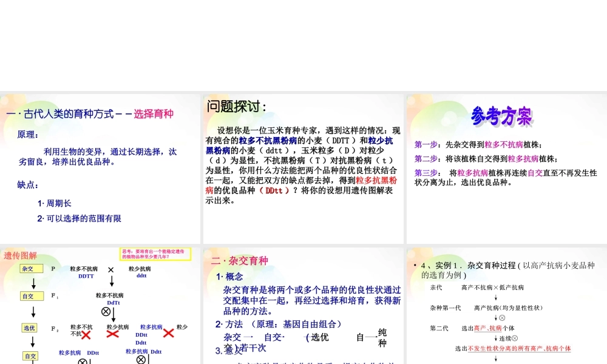Click the 遗传图解 heading

pos(20,255)
